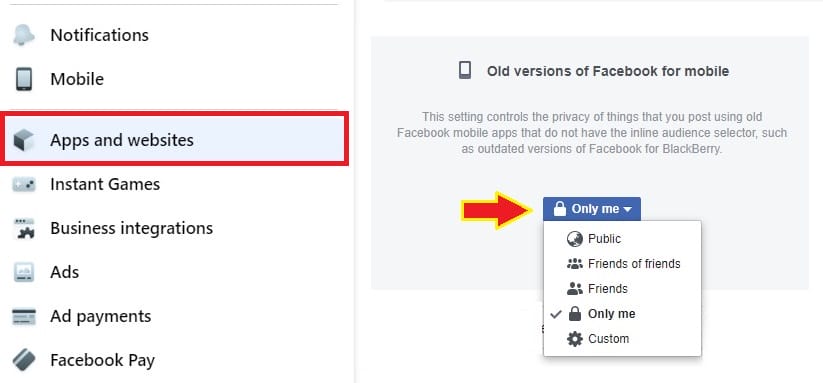This screenshot has width=823, height=383.
Task: Click the Business integrations puzzle icon
Action: click(24, 229)
